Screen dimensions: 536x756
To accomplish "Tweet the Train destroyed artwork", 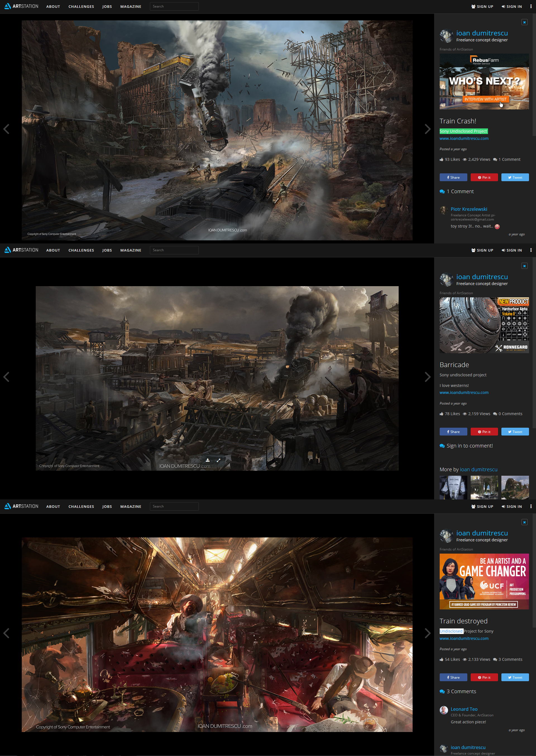I will [515, 678].
